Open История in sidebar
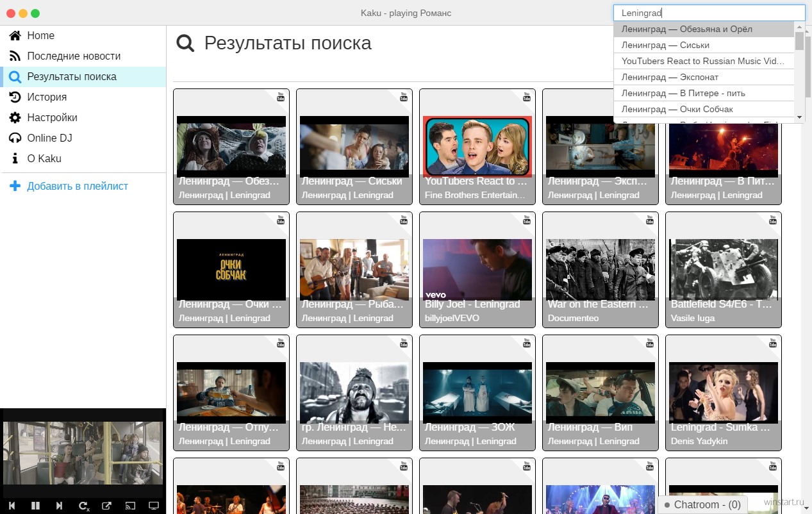This screenshot has width=812, height=514. (83, 97)
